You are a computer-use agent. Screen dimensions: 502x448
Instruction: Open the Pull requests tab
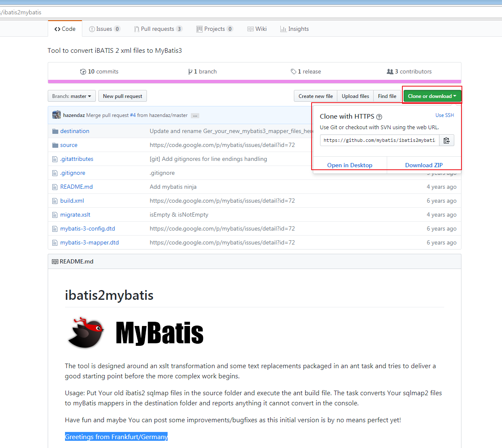[x=158, y=29]
